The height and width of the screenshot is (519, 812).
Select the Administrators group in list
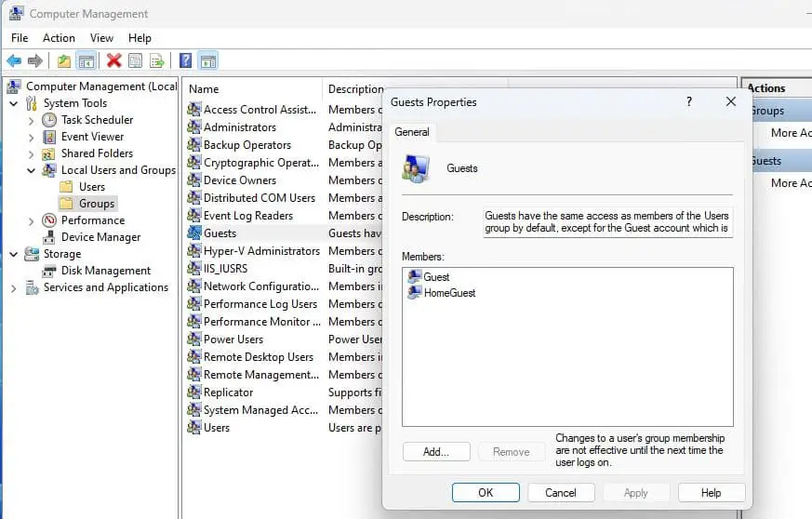pyautogui.click(x=240, y=127)
